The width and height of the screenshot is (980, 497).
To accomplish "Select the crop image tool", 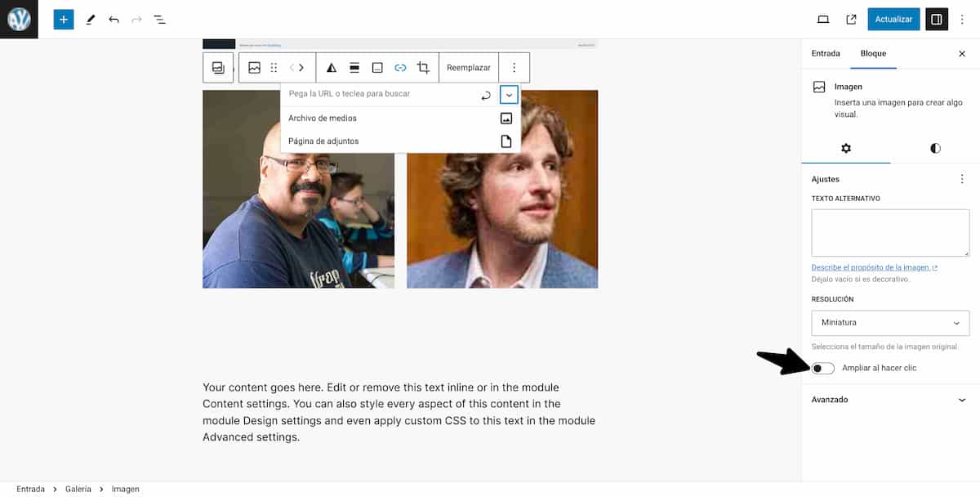I will 423,68.
